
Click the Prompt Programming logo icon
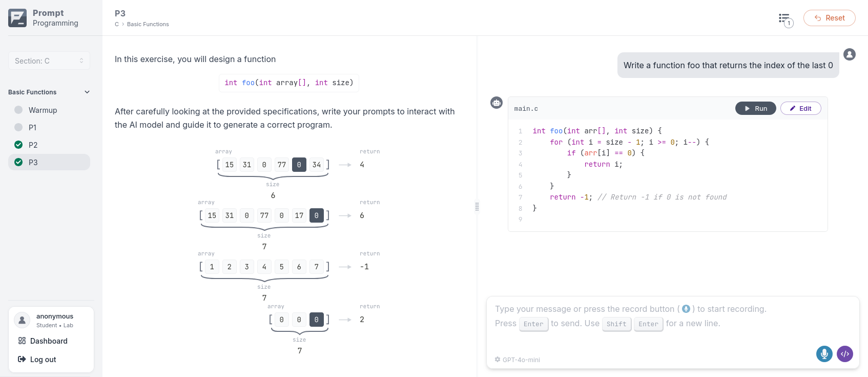point(17,18)
